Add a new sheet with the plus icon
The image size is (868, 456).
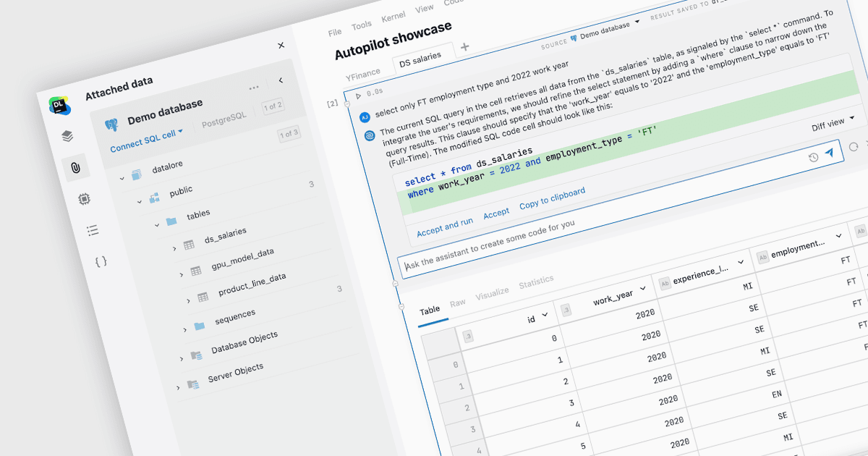[x=464, y=46]
